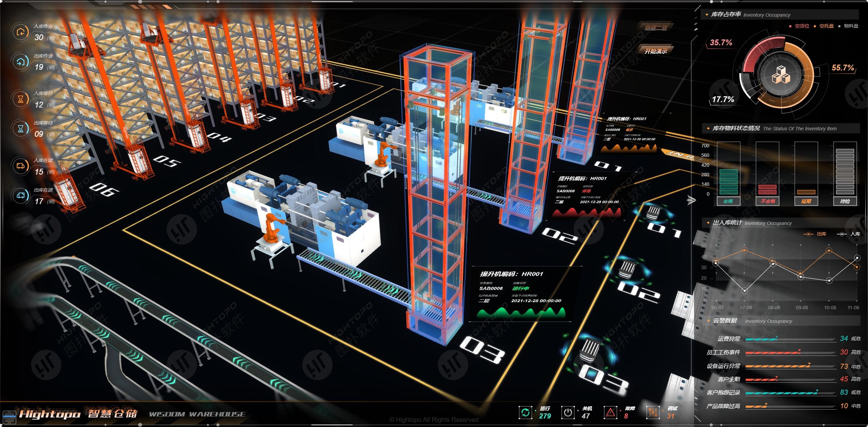Click the inventory boxes icon in donut chart
Screen dimensions: 868x427
[x=781, y=75]
